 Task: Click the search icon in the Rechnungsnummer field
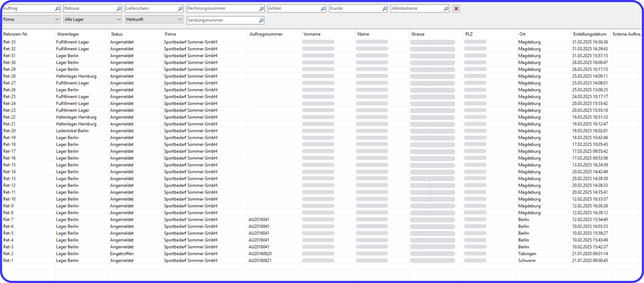coord(261,9)
